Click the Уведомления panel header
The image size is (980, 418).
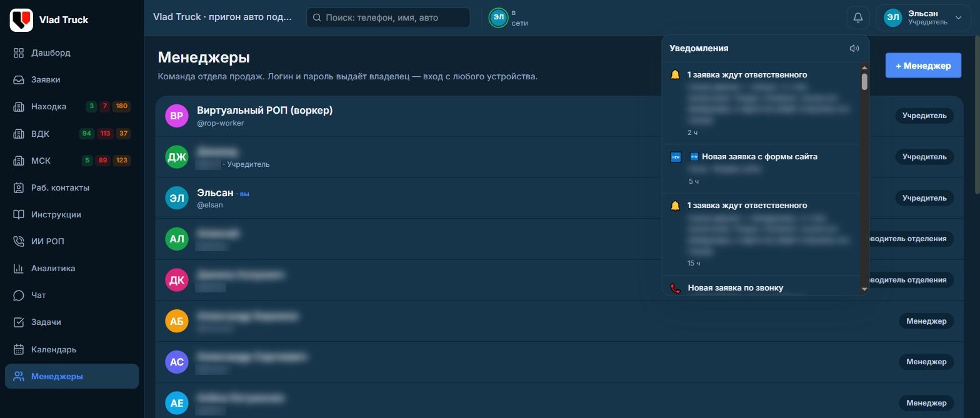[x=699, y=48]
